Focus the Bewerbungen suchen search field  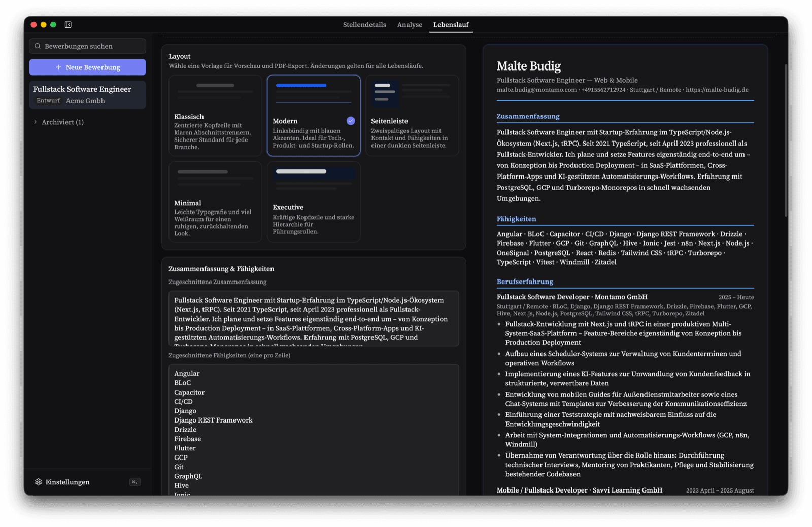pyautogui.click(x=87, y=46)
